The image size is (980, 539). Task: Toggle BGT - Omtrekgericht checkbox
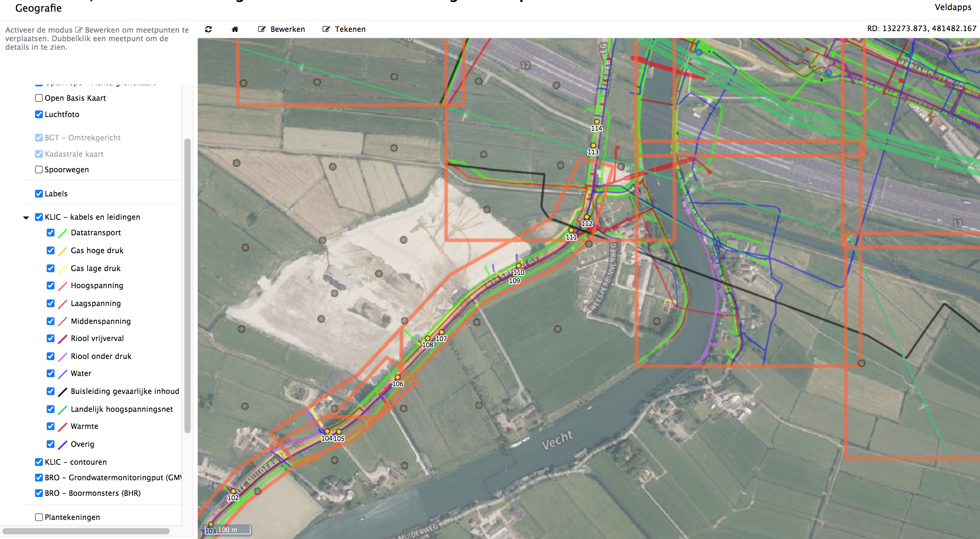(x=39, y=138)
